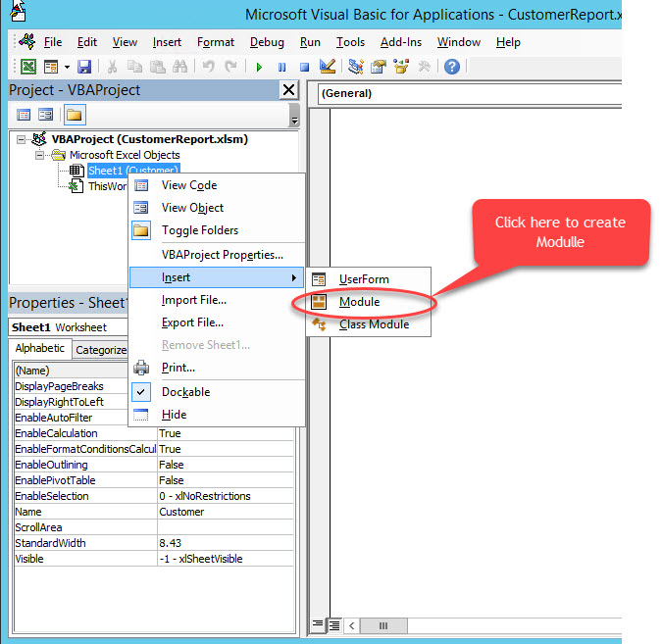The width and height of the screenshot is (662, 644).
Task: Open VBAProject Properties... from context menu
Action: tap(217, 255)
